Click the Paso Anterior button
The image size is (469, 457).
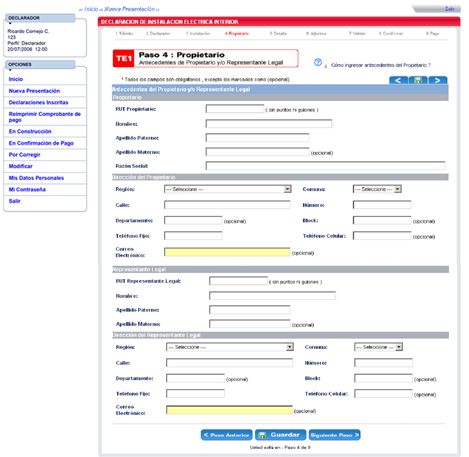(227, 435)
